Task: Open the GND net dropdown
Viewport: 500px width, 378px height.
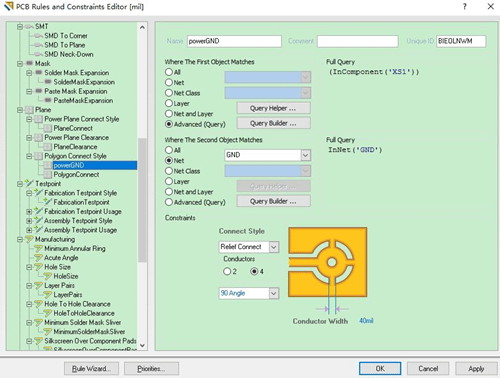Action: tap(306, 155)
